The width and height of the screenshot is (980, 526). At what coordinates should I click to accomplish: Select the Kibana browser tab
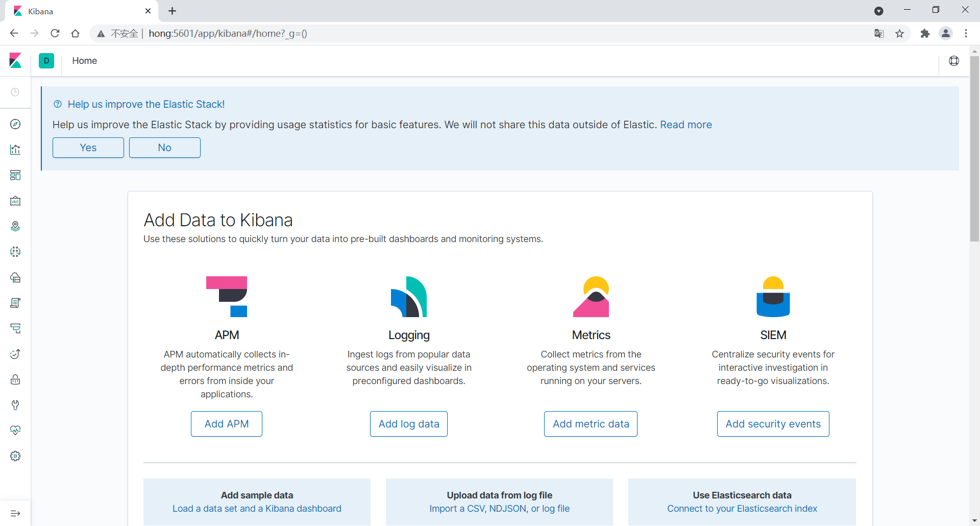click(82, 11)
